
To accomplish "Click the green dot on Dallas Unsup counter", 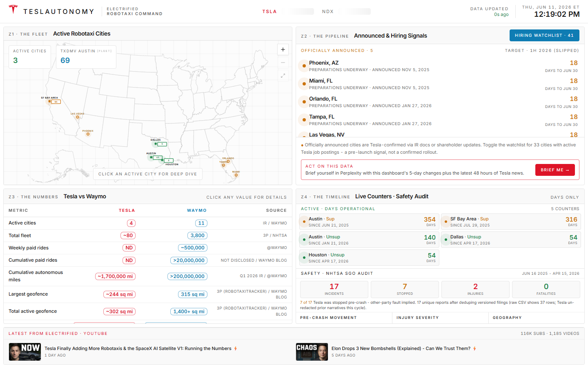I will click(445, 240).
